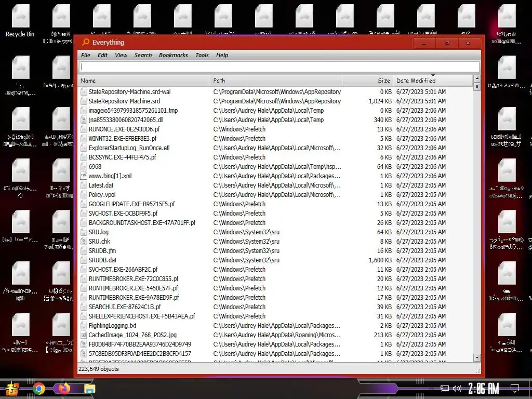Select the SEARCHUI.EXE-87624C1B.pf file icon
This screenshot has height=399, width=532.
coord(84,307)
